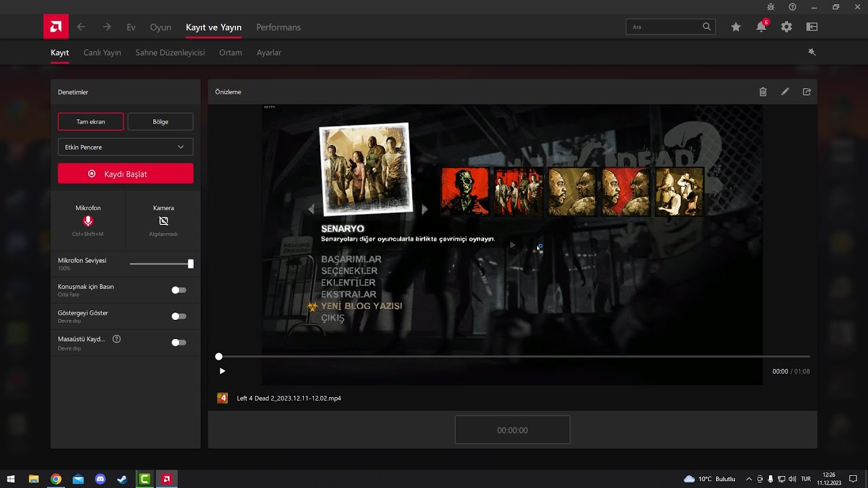Open favorites star icon
The image size is (868, 488).
[x=736, y=27]
